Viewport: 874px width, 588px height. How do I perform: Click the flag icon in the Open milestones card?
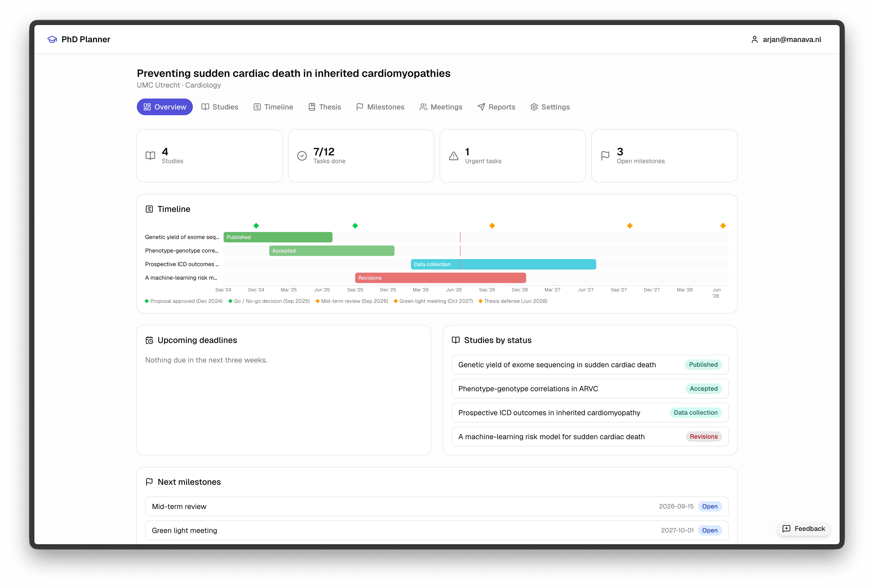click(x=605, y=156)
